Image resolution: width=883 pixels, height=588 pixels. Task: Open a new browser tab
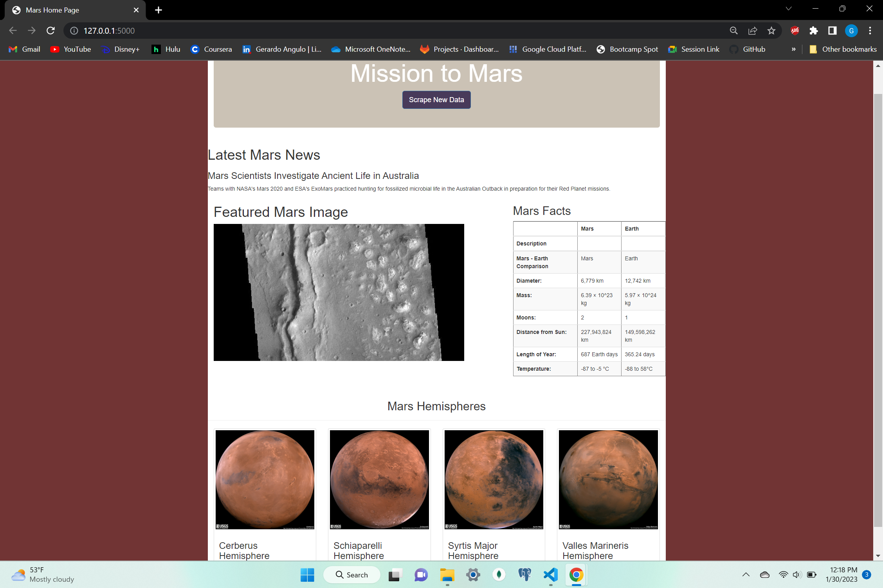pos(159,10)
